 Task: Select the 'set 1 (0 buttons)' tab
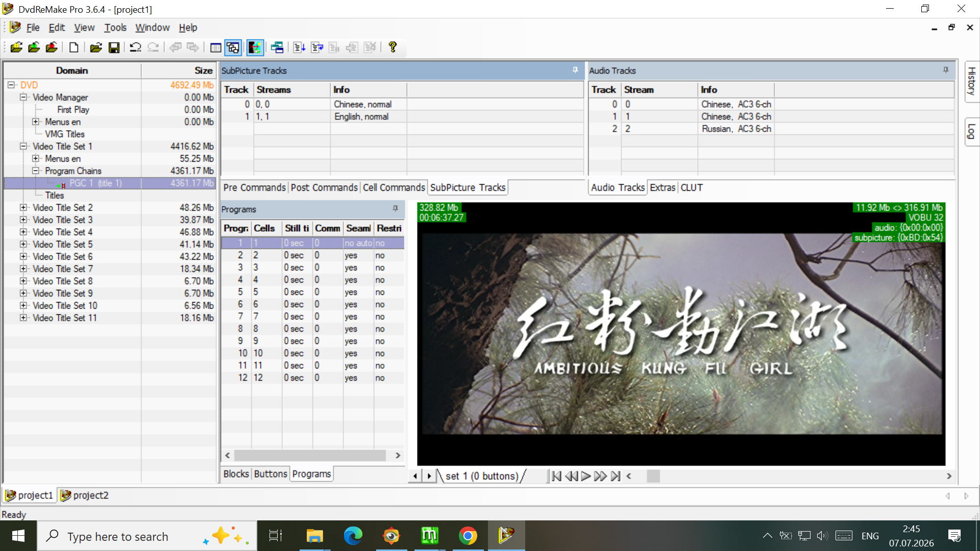pos(482,476)
